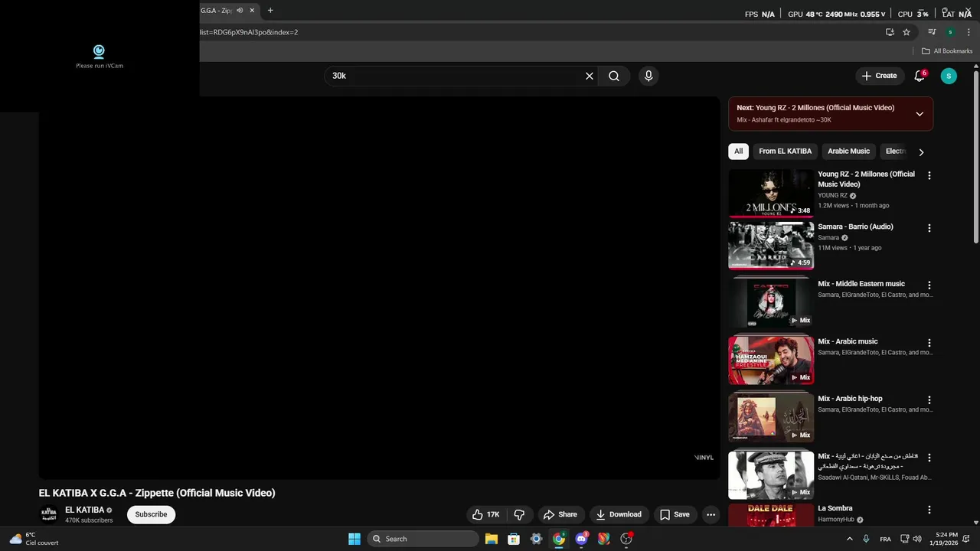Screen dimensions: 980x551
Task: Open YOUNG RZ channel name
Action: tap(832, 195)
